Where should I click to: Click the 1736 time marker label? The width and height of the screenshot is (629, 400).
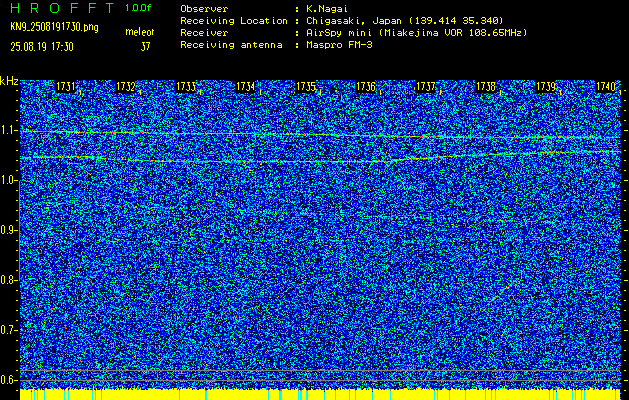(365, 87)
